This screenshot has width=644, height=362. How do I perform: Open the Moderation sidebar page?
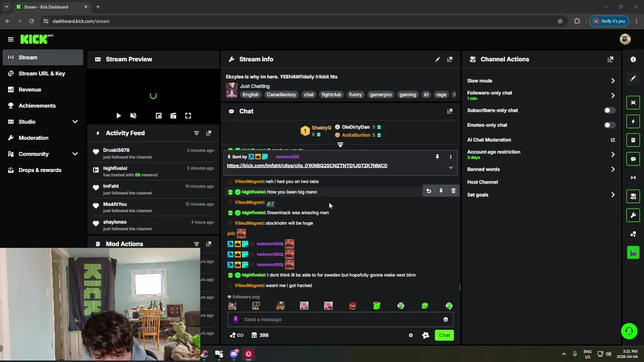[43, 138]
